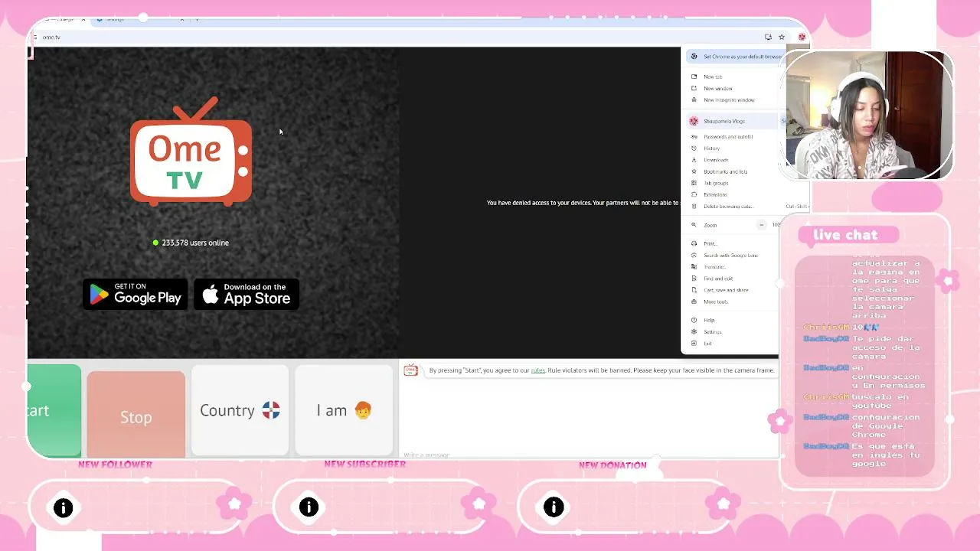Click the install app icon in address bar
The width and height of the screenshot is (980, 551).
click(768, 37)
